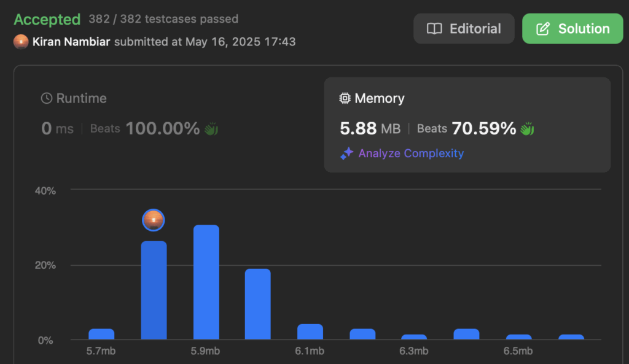Click the clock icon beside Runtime
This screenshot has width=629, height=364.
coord(47,98)
